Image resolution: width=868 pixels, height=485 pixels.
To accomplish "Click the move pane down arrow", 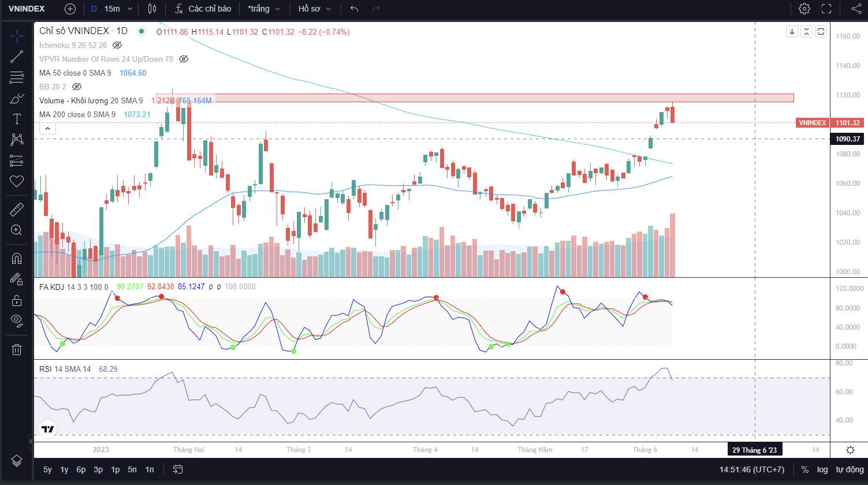I will click(x=792, y=32).
